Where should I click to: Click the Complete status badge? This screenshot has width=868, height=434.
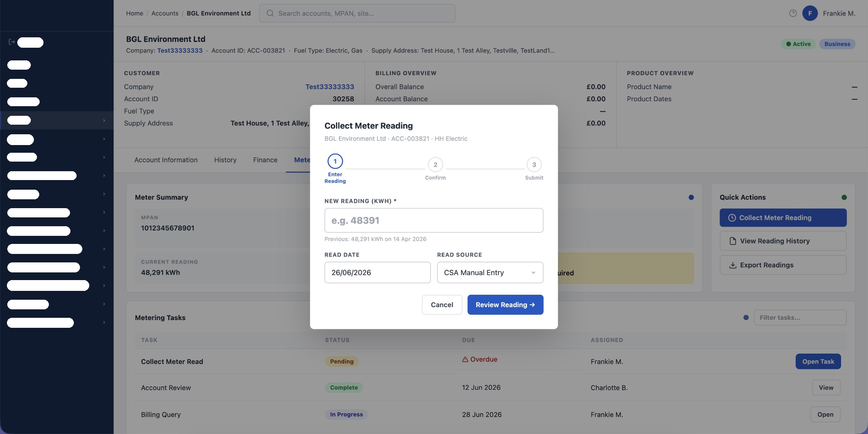pos(344,388)
